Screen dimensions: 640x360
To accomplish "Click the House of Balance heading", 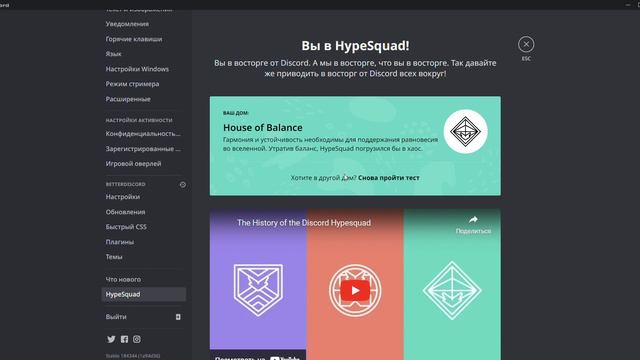I will [x=262, y=127].
